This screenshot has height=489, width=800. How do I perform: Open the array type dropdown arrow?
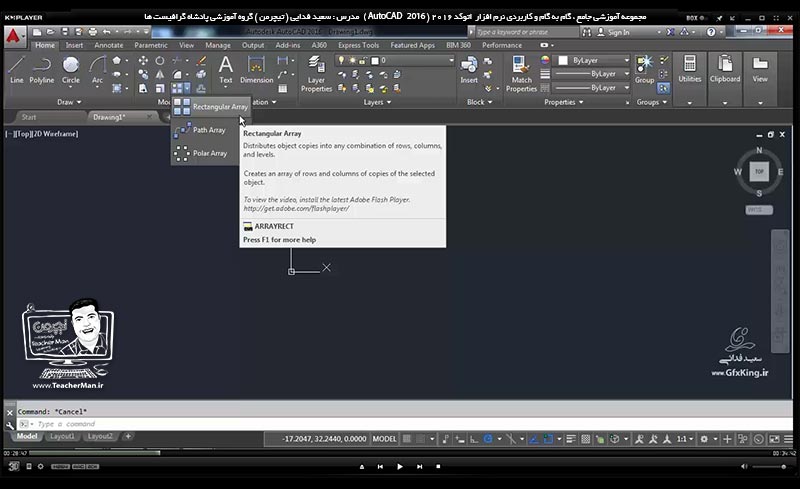187,89
